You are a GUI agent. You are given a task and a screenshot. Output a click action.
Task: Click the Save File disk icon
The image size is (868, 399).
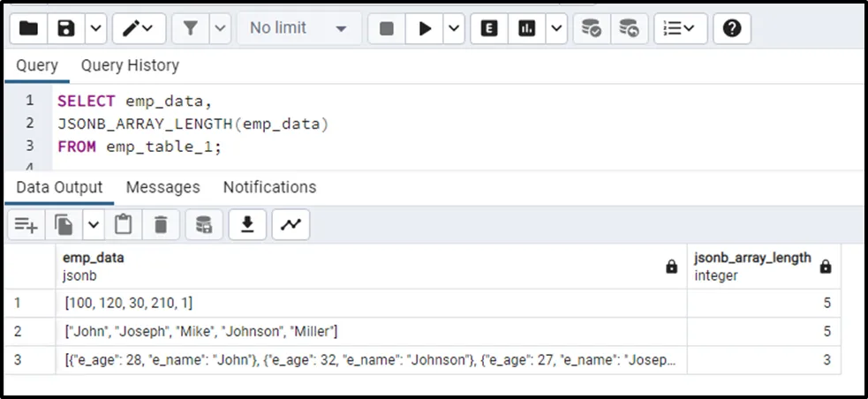click(x=66, y=28)
